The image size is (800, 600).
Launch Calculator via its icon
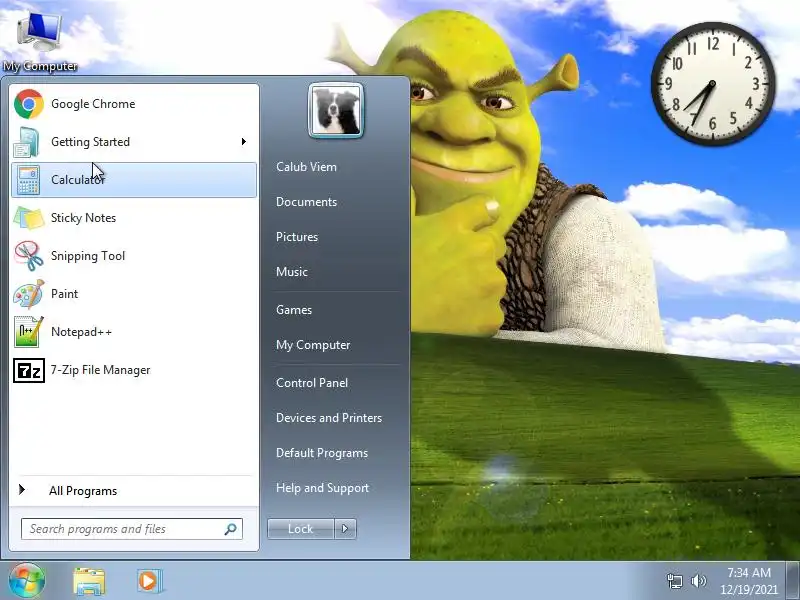(28, 180)
